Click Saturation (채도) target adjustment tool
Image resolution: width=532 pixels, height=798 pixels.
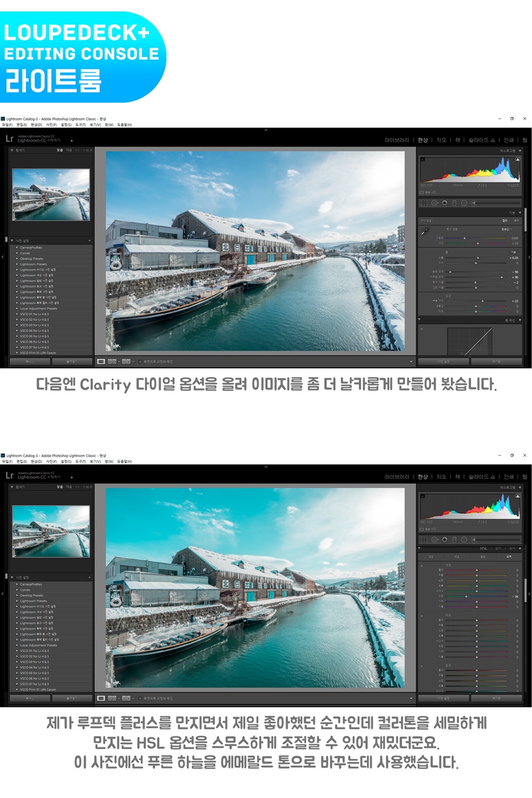[421, 616]
